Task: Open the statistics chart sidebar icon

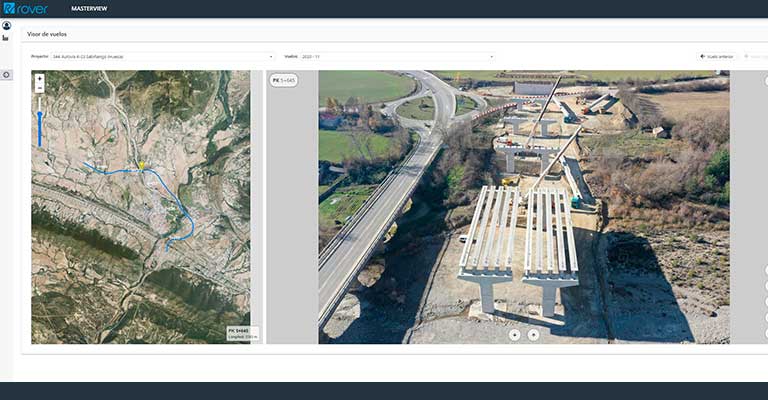Action: pos(6,38)
